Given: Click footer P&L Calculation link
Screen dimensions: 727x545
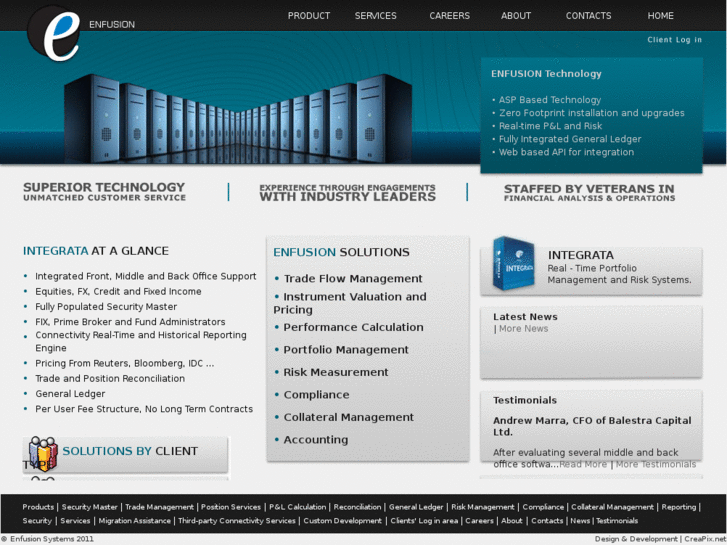Looking at the screenshot, I should click(x=297, y=507).
